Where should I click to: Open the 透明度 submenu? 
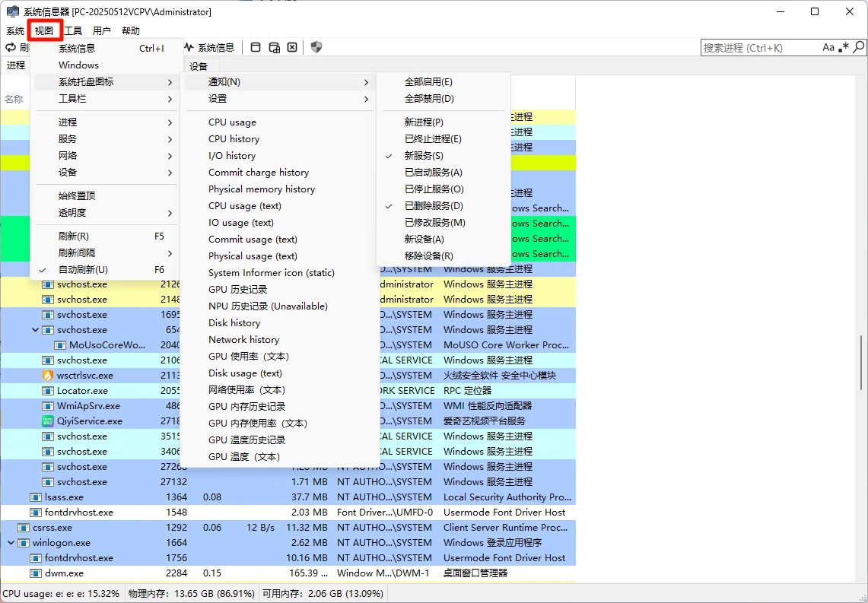107,213
